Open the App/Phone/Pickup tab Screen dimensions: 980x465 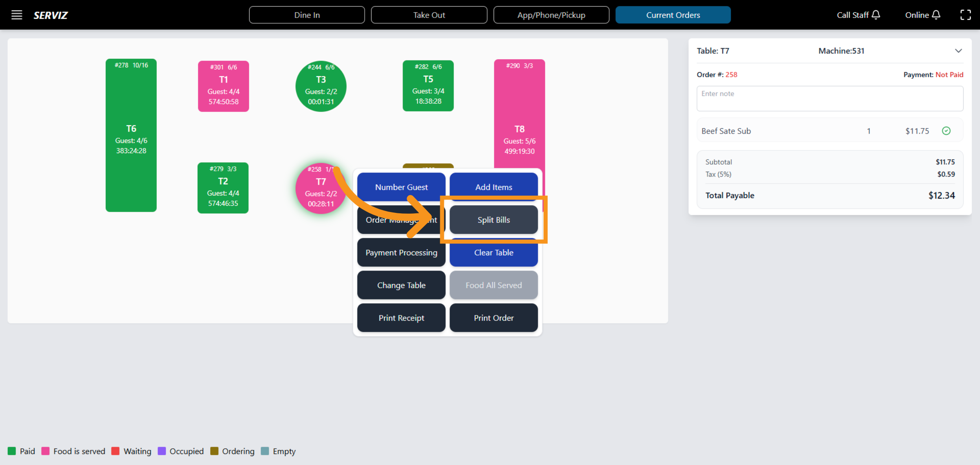point(551,15)
